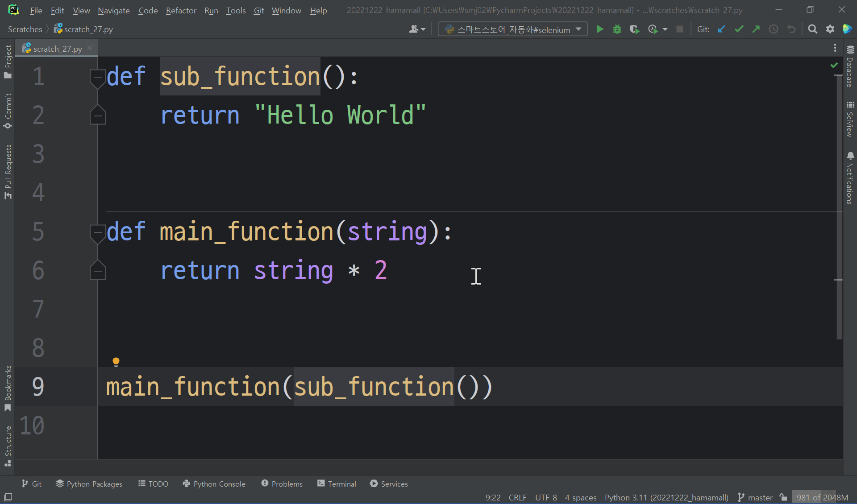Click Python 3.11 interpreter selector

666,497
